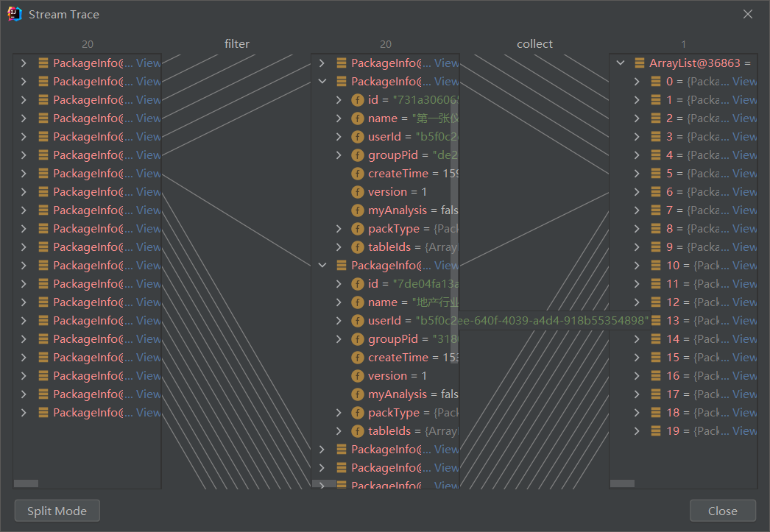Click the object icon of element 19
This screenshot has height=532, width=770.
pos(656,431)
